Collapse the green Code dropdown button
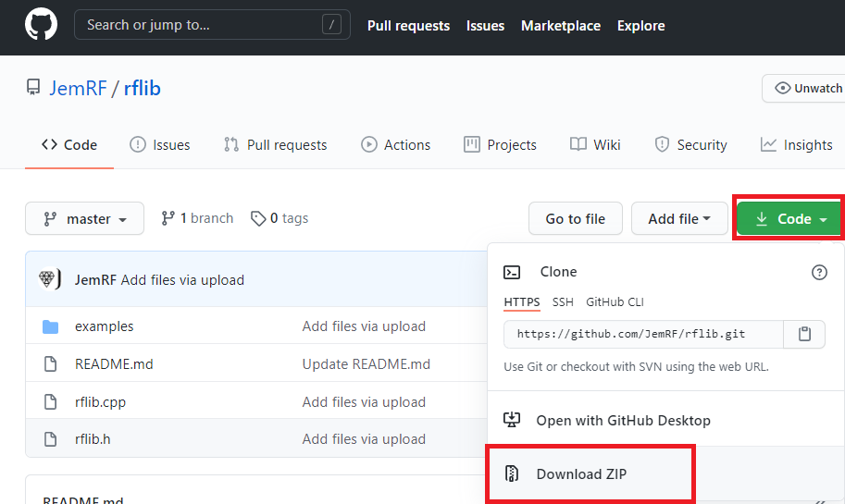The height and width of the screenshot is (504, 845). pos(789,218)
